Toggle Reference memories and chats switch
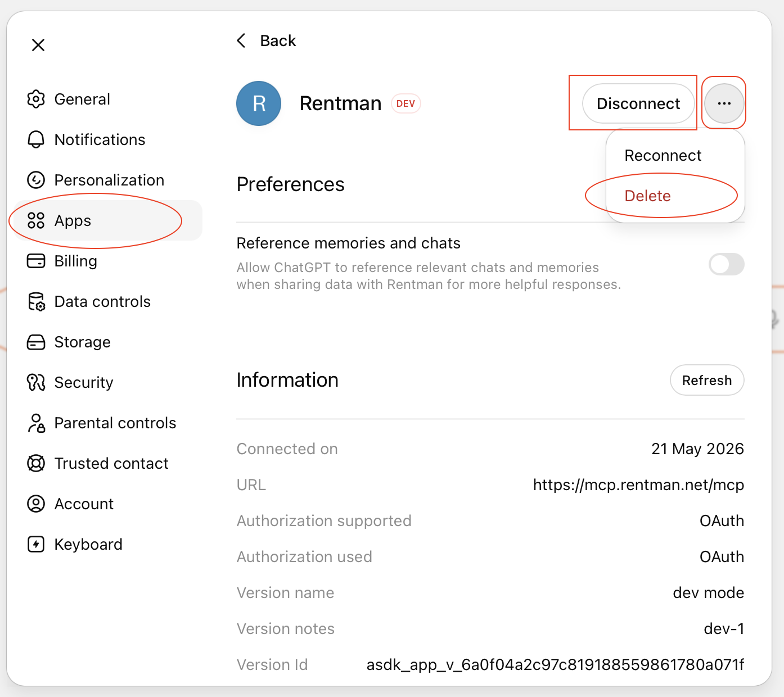Image resolution: width=784 pixels, height=697 pixels. point(727,264)
